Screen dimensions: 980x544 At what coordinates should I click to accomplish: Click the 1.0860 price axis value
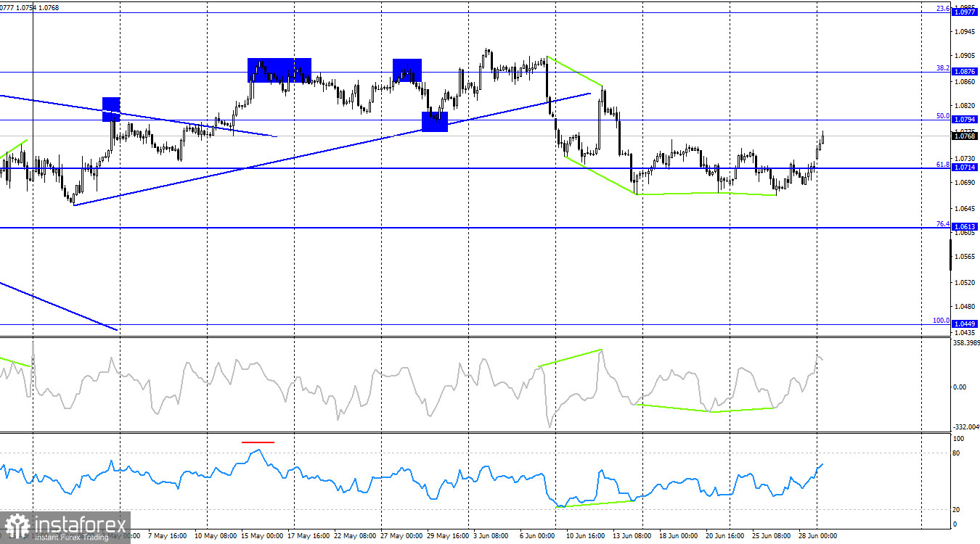coord(965,82)
